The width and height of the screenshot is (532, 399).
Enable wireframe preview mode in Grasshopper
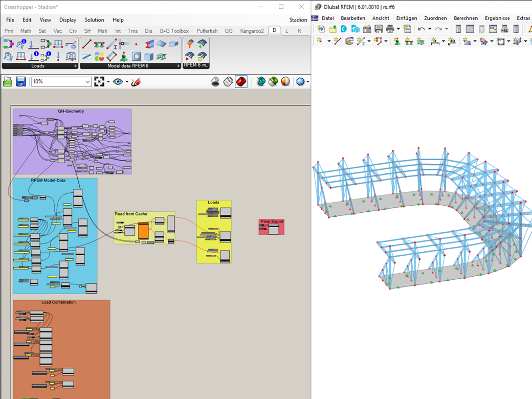[x=228, y=81]
